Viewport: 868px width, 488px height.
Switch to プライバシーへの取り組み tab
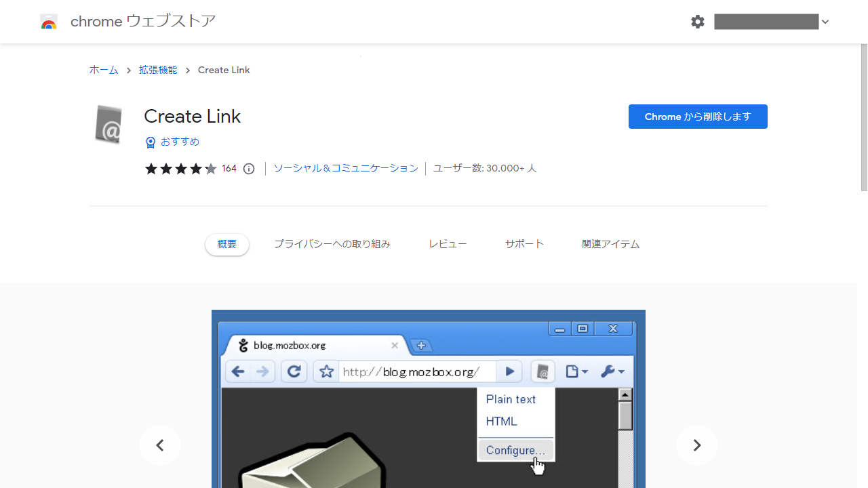click(x=332, y=244)
